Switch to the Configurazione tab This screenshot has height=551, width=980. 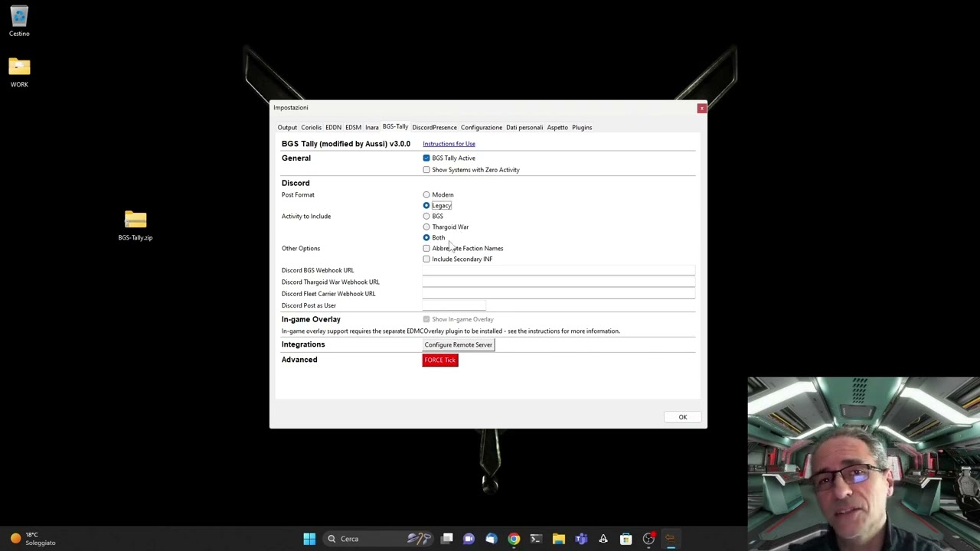[482, 128]
